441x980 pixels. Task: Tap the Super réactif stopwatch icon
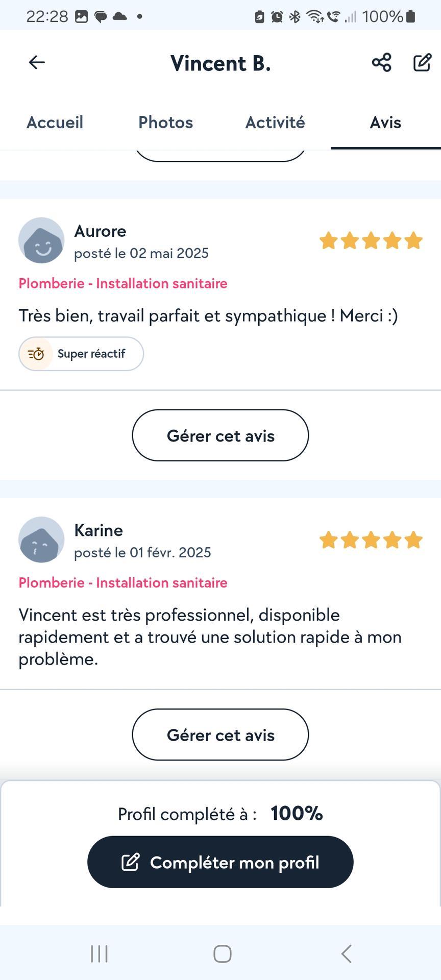coord(36,354)
